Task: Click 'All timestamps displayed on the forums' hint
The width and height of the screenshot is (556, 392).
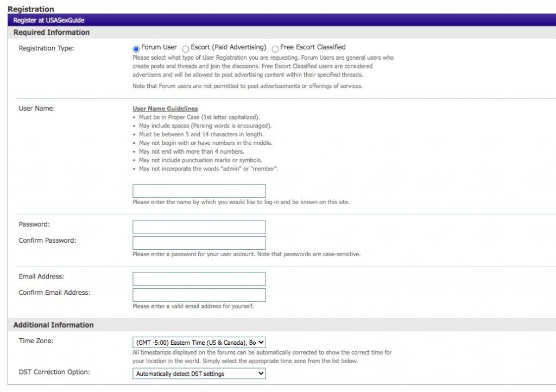Action: (262, 357)
